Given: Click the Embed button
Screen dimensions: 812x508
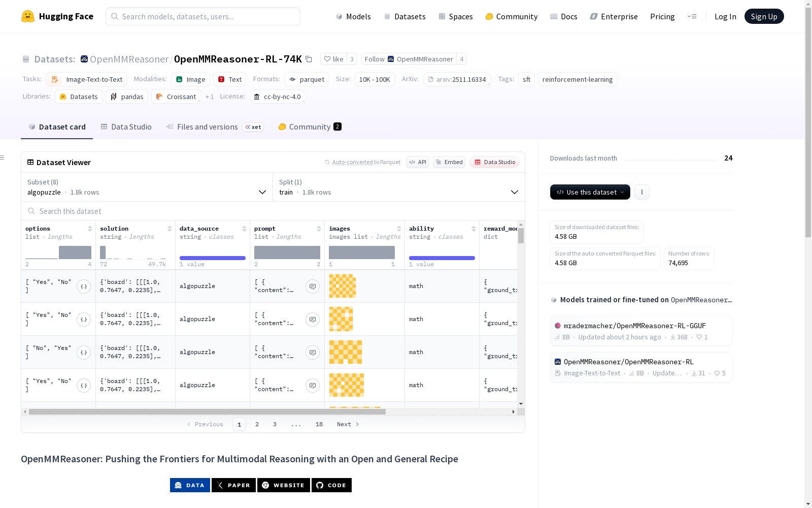Looking at the screenshot, I should pyautogui.click(x=449, y=162).
